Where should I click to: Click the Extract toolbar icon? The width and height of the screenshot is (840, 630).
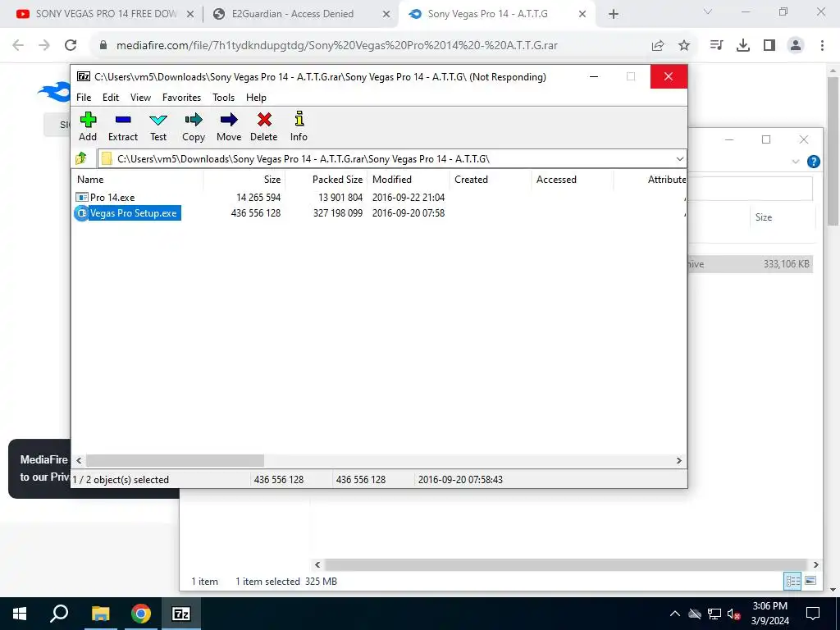123,127
